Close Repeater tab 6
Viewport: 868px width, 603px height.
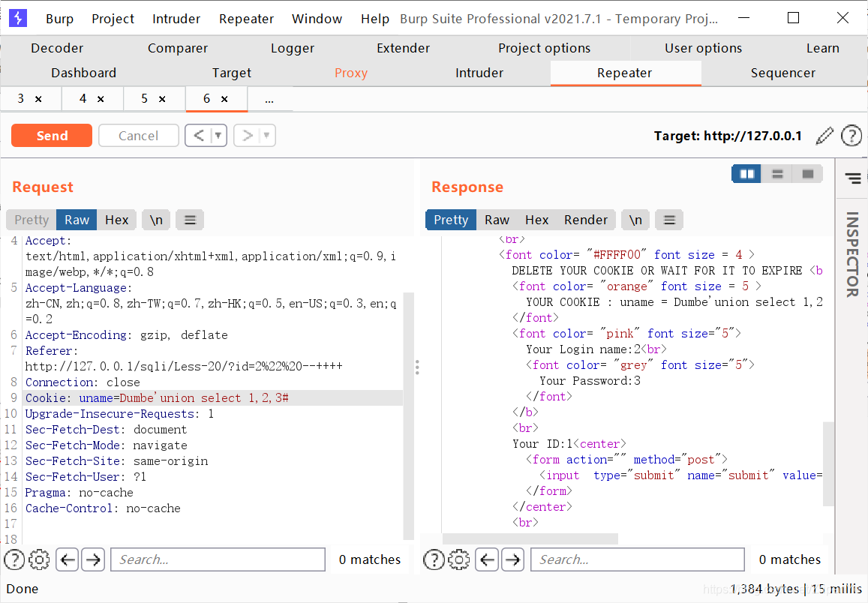point(224,99)
